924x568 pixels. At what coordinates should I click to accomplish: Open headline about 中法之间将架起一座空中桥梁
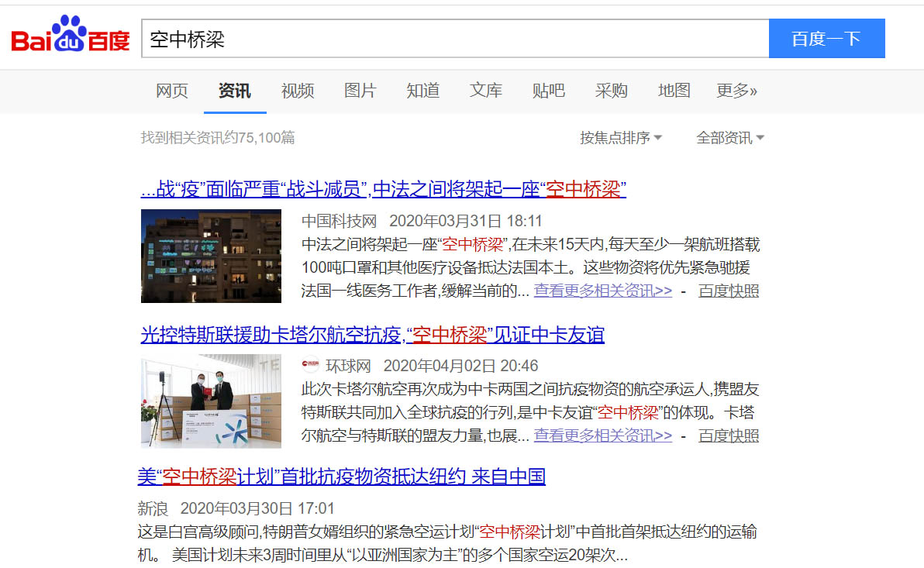tap(383, 189)
